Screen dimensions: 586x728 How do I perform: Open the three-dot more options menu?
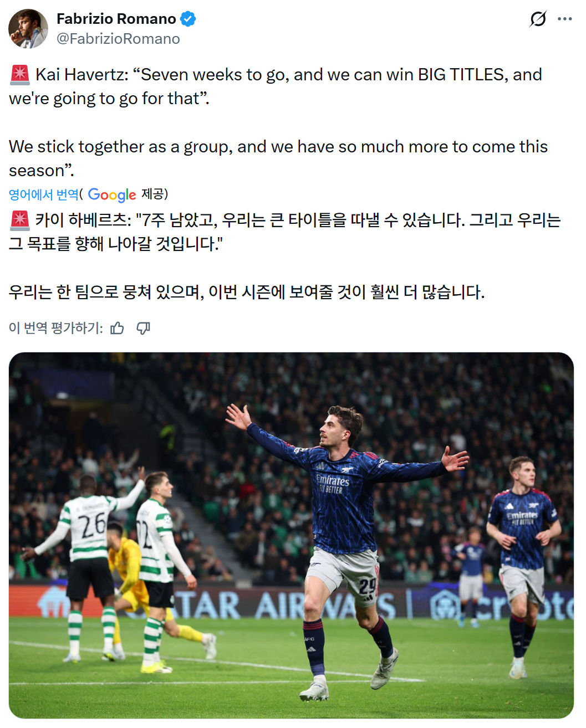click(565, 19)
